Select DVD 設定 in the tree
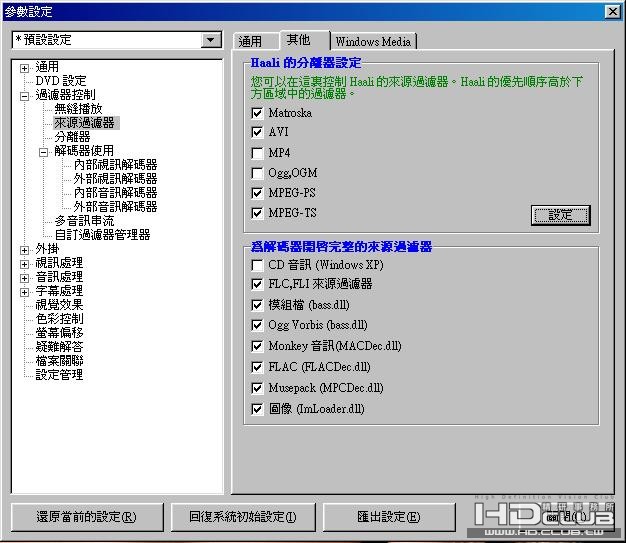This screenshot has width=626, height=543. (61, 81)
